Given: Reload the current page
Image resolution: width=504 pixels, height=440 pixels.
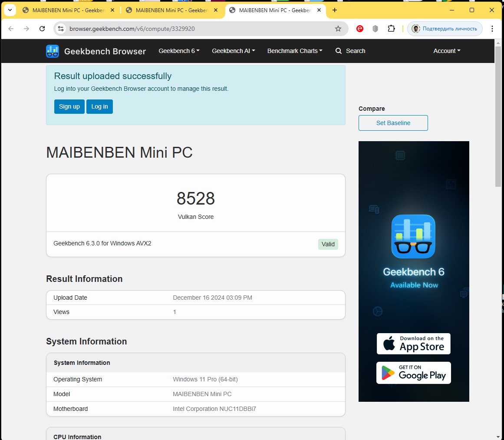Looking at the screenshot, I should (42, 29).
